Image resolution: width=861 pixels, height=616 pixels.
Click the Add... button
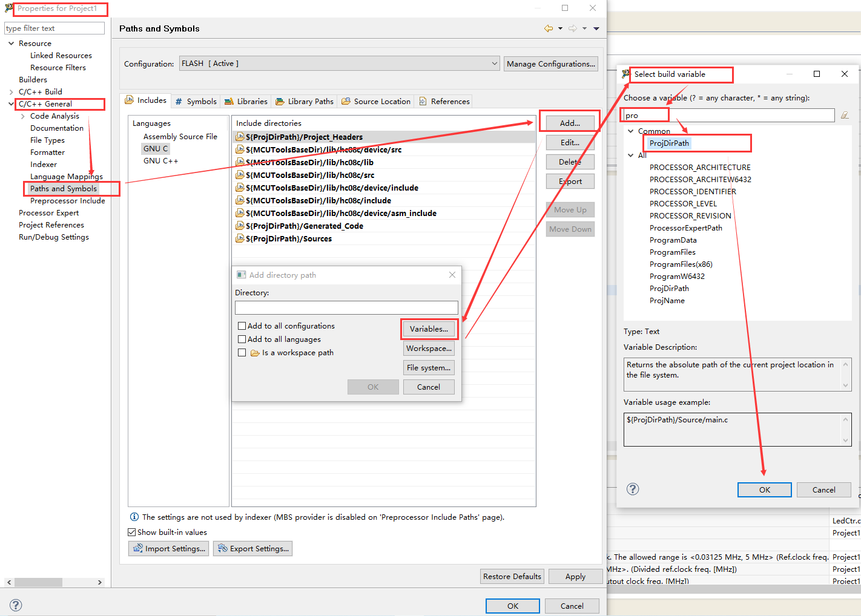[570, 123]
